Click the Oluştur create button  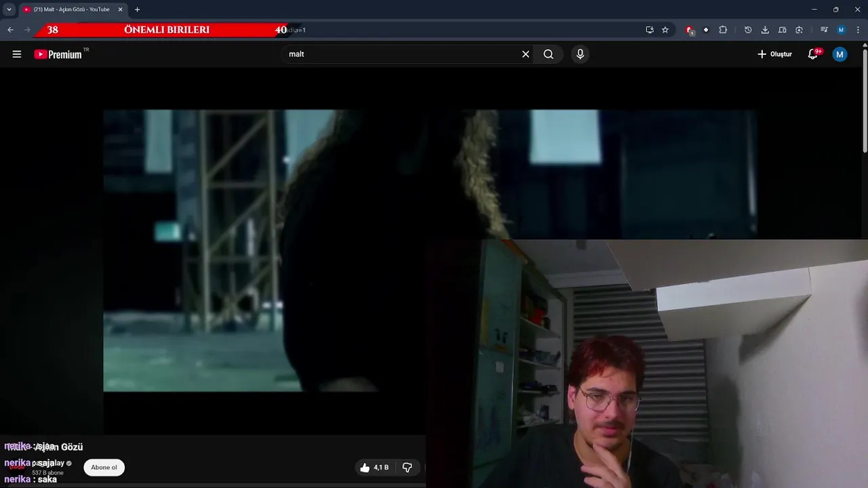click(774, 54)
